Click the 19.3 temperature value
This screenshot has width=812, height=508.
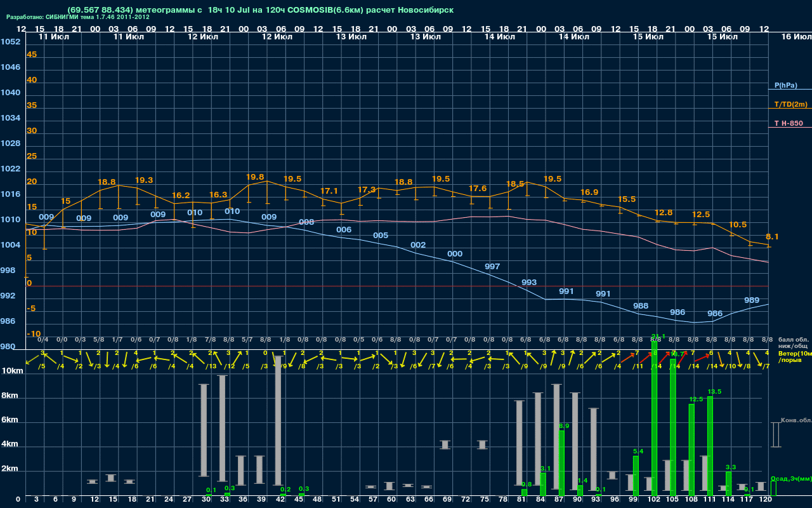click(x=144, y=180)
